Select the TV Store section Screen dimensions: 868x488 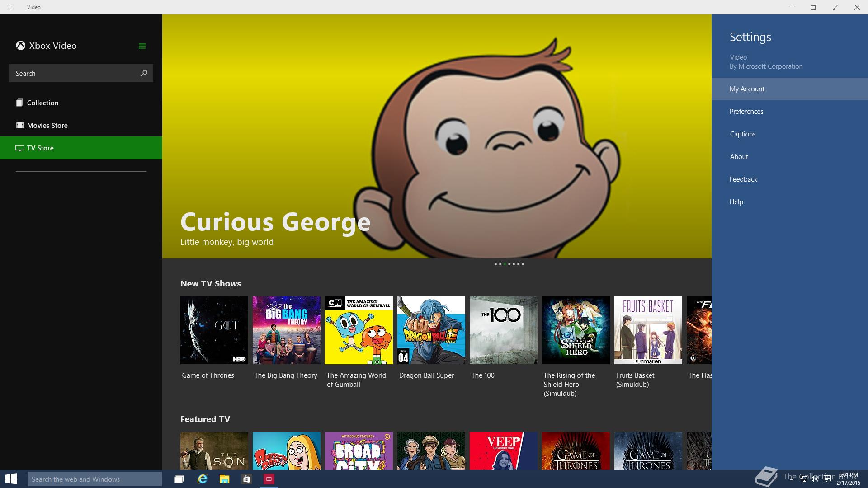(81, 148)
